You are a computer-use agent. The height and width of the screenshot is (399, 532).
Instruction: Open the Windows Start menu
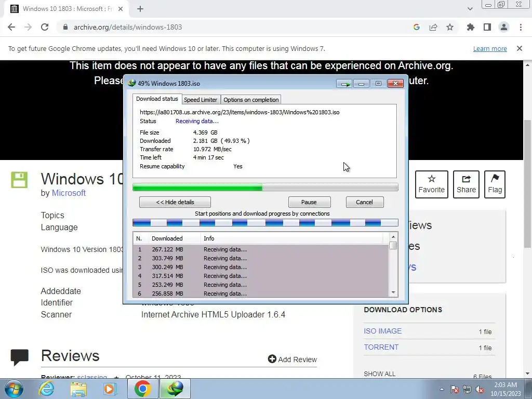pos(14,389)
